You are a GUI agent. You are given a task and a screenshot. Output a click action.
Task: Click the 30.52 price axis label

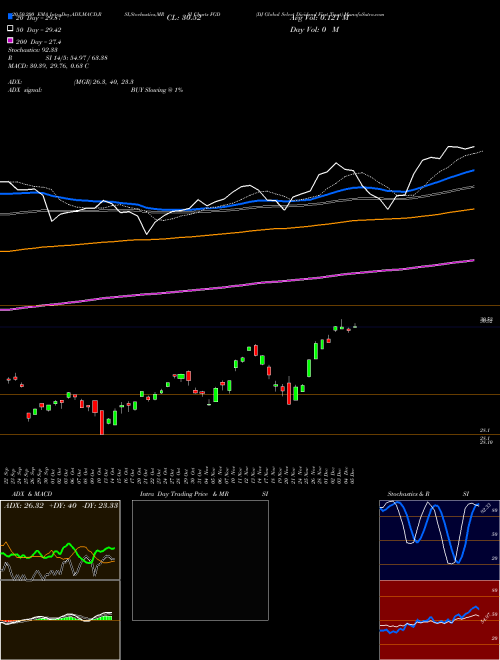coord(486,320)
